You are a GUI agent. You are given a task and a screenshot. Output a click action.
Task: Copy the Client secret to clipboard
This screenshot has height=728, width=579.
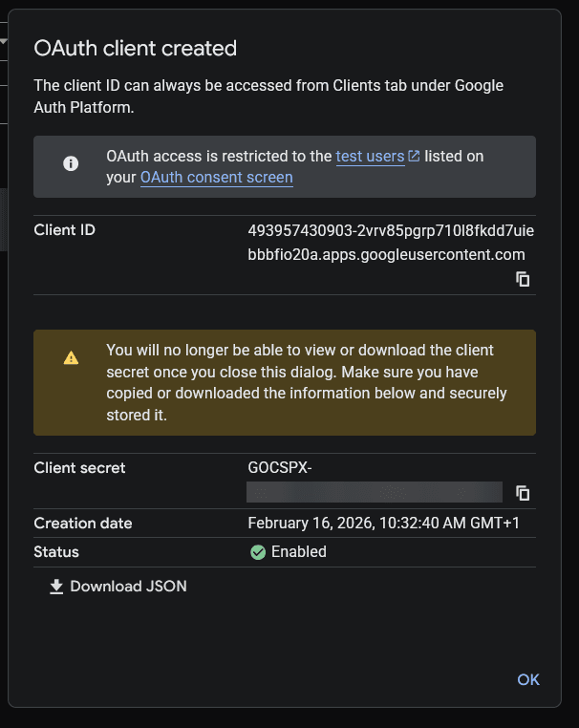[523, 493]
